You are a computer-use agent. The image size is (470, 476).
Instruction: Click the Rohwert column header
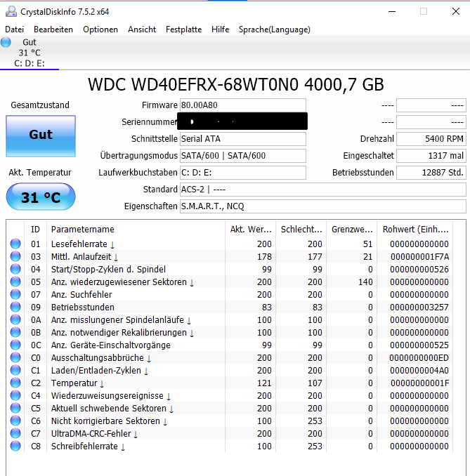(x=415, y=229)
